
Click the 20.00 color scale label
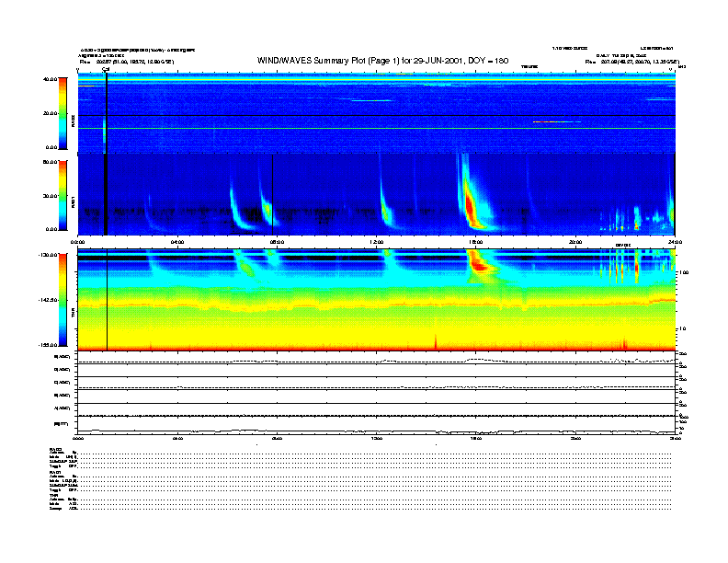click(50, 113)
